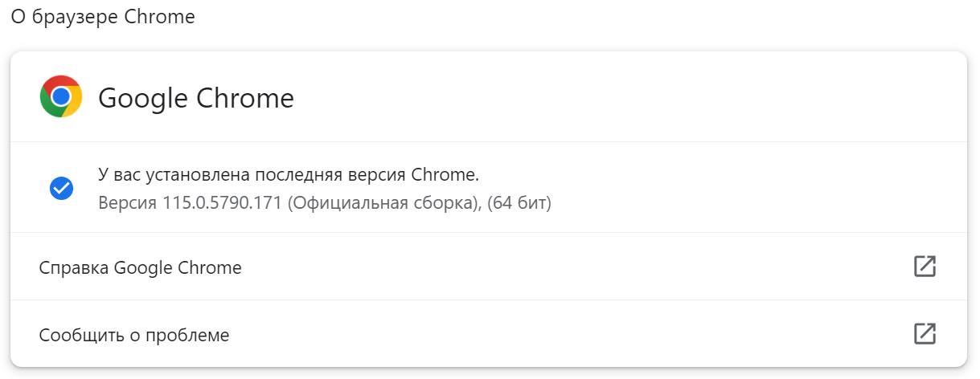The image size is (980, 379).
Task: Open the Справка Google Chrome link
Action: click(140, 267)
